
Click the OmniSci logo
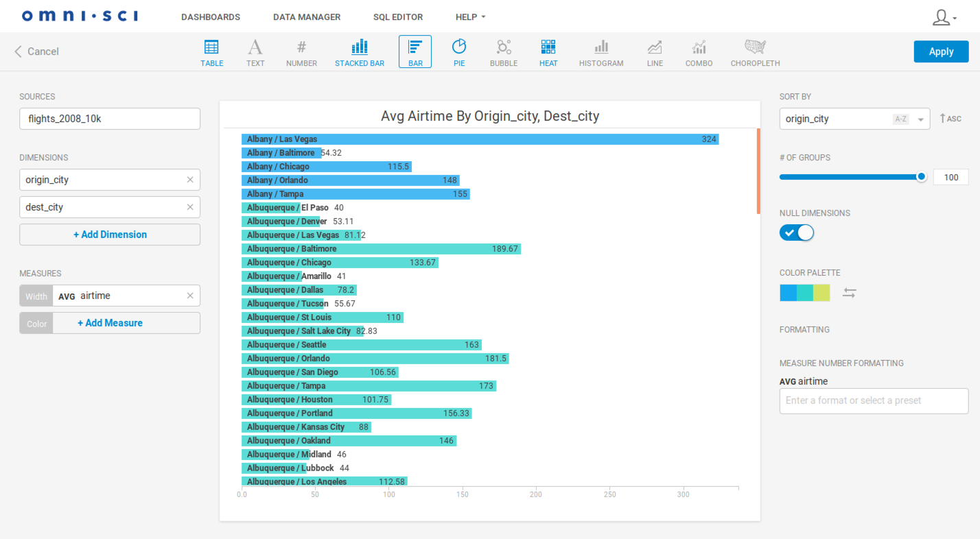pos(80,16)
